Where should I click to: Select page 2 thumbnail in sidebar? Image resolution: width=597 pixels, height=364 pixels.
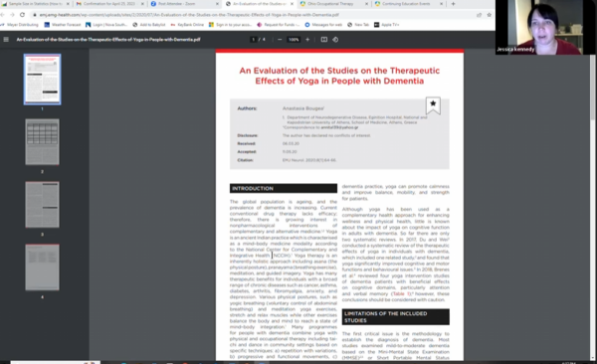[x=42, y=142]
